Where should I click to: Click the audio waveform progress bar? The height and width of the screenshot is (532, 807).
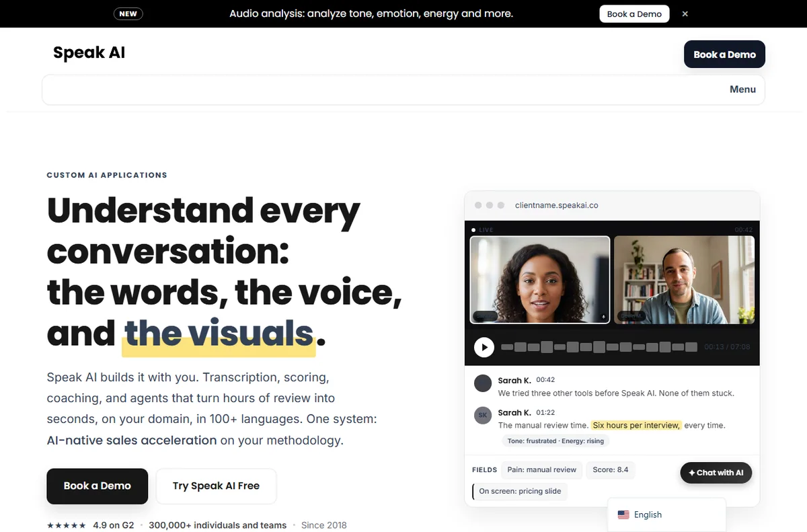[x=599, y=347]
